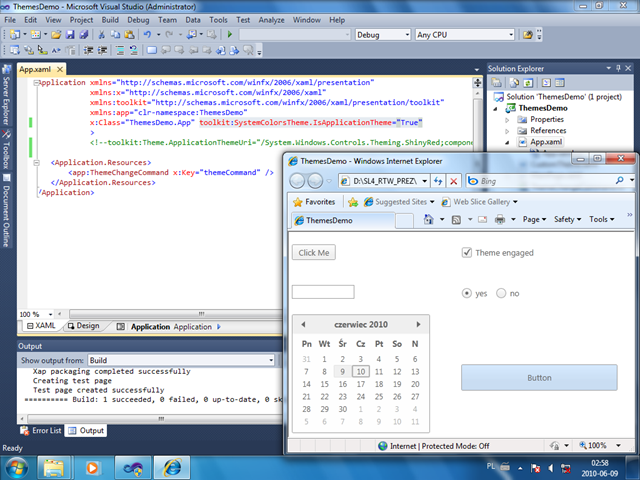The image size is (640, 480).
Task: Click the Web Slice Gallery link
Action: click(480, 202)
